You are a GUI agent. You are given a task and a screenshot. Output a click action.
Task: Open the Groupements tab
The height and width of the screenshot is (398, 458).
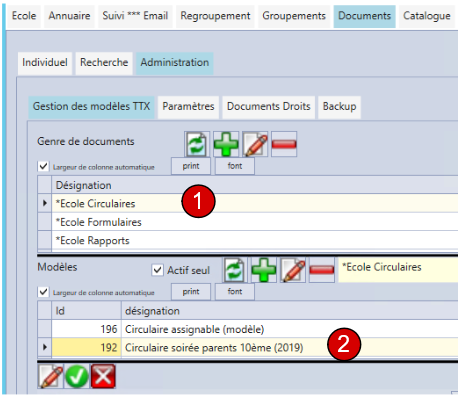(x=294, y=16)
